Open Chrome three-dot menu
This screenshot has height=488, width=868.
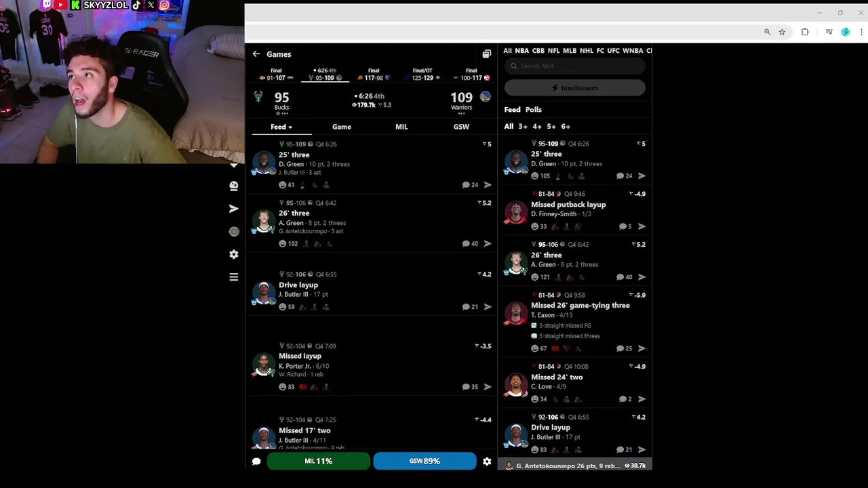coord(862,32)
